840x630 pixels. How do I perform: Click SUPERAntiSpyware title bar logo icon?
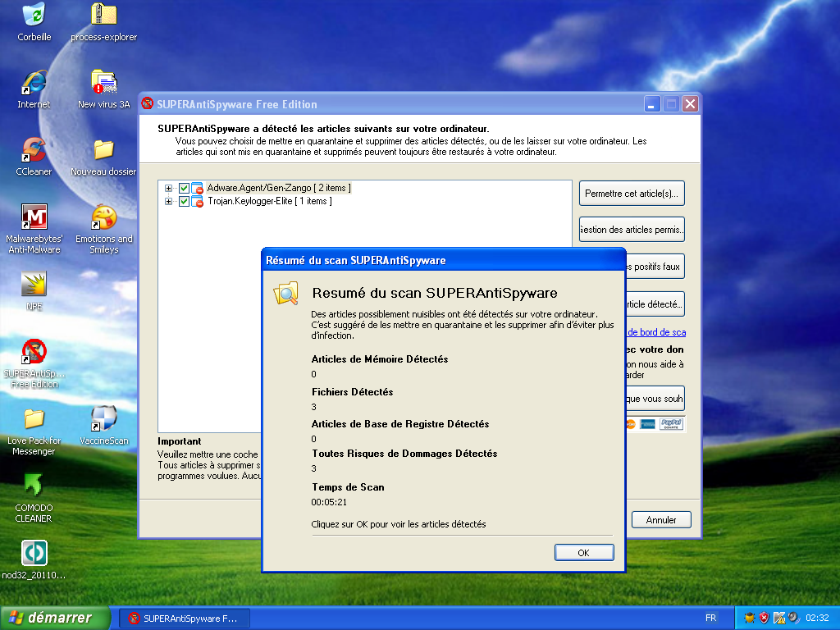[x=148, y=103]
